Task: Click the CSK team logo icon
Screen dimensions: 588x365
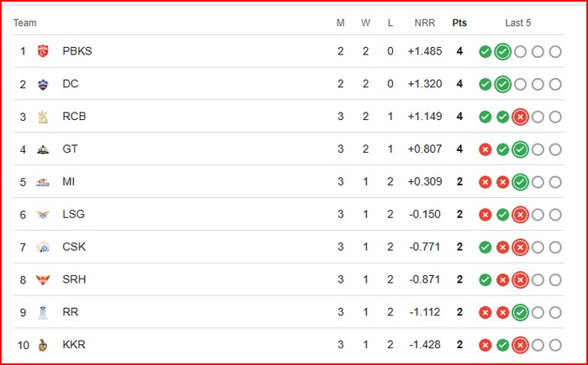Action: point(43,247)
